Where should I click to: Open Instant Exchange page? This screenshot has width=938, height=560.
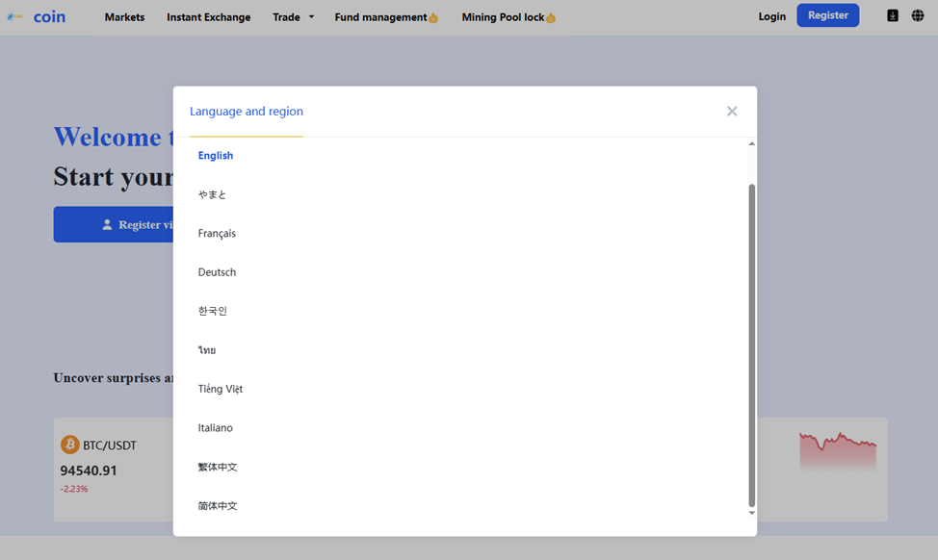click(208, 17)
